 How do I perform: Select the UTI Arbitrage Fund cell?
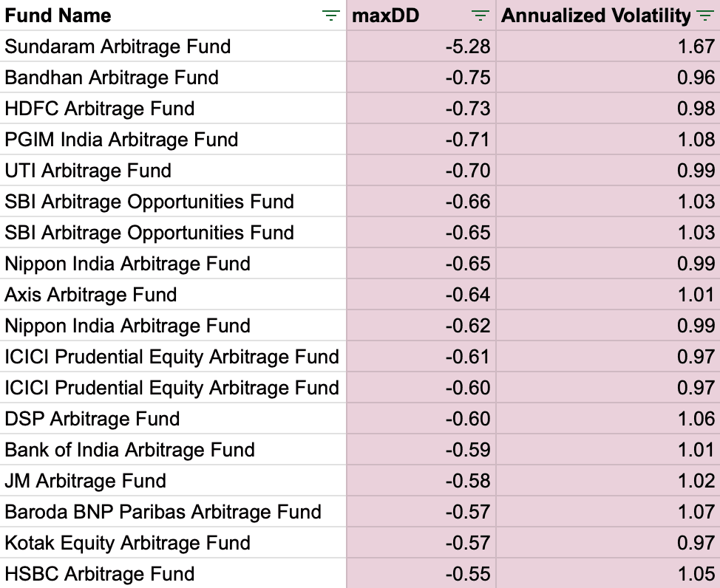pyautogui.click(x=88, y=171)
